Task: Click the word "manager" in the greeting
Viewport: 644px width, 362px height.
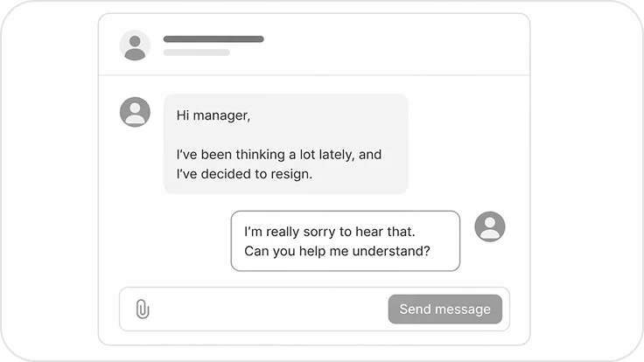Action: [224, 115]
